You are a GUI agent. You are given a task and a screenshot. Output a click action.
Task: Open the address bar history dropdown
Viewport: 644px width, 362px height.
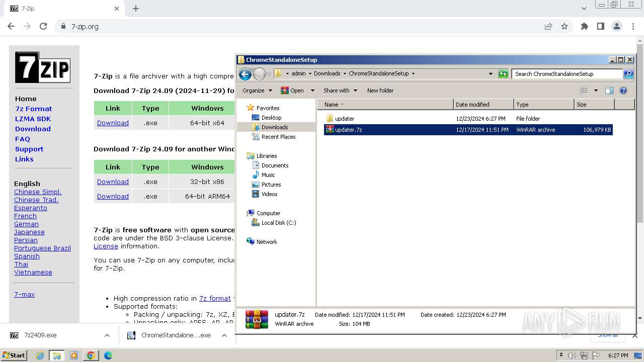491,74
